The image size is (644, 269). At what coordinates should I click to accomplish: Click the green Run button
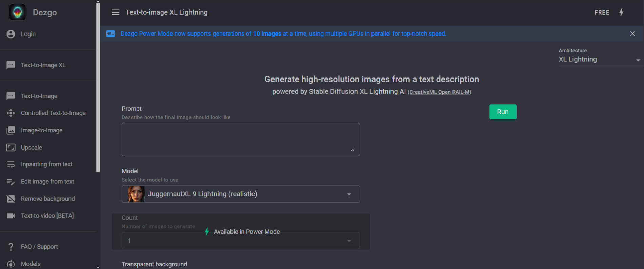coord(503,112)
